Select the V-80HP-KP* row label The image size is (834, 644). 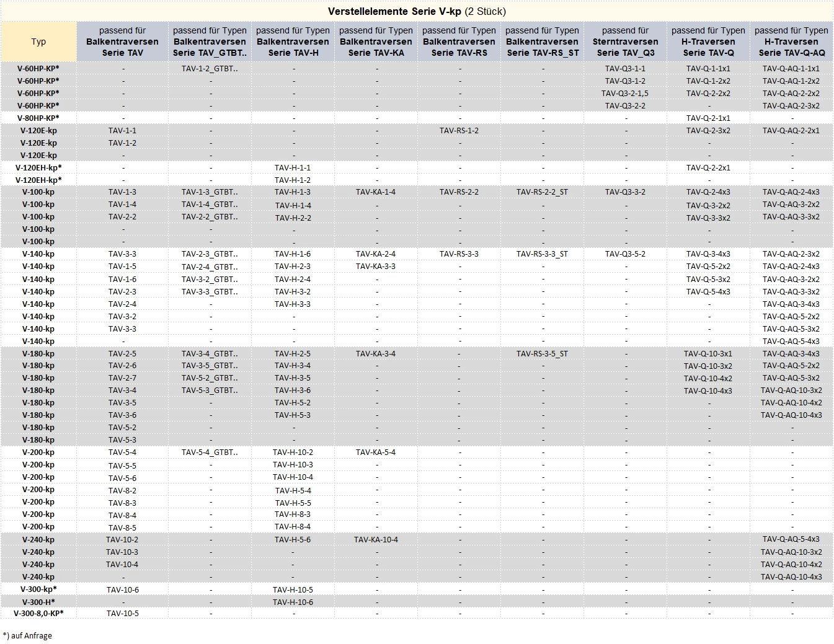click(x=38, y=118)
